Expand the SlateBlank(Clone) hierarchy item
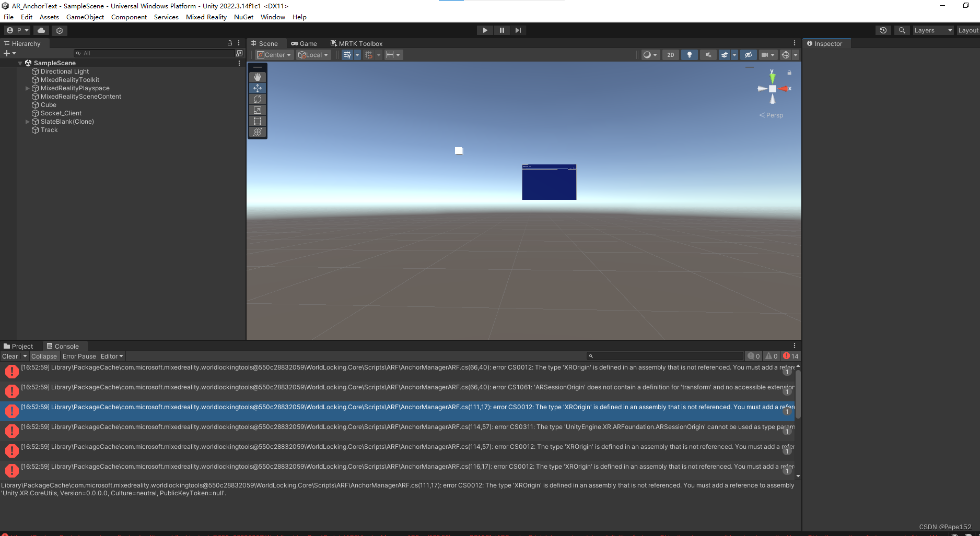The image size is (980, 536). 27,121
